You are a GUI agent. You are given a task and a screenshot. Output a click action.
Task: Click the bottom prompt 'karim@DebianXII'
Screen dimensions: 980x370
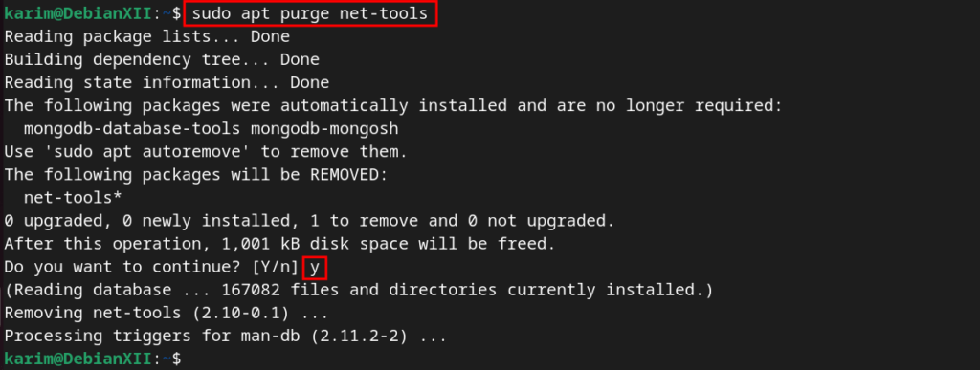(x=78, y=359)
